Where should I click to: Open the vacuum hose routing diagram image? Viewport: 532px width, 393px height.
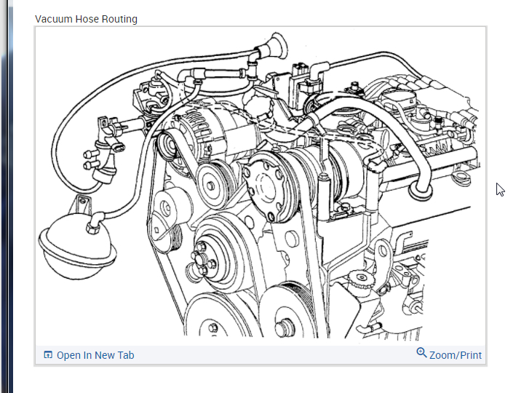click(261, 186)
